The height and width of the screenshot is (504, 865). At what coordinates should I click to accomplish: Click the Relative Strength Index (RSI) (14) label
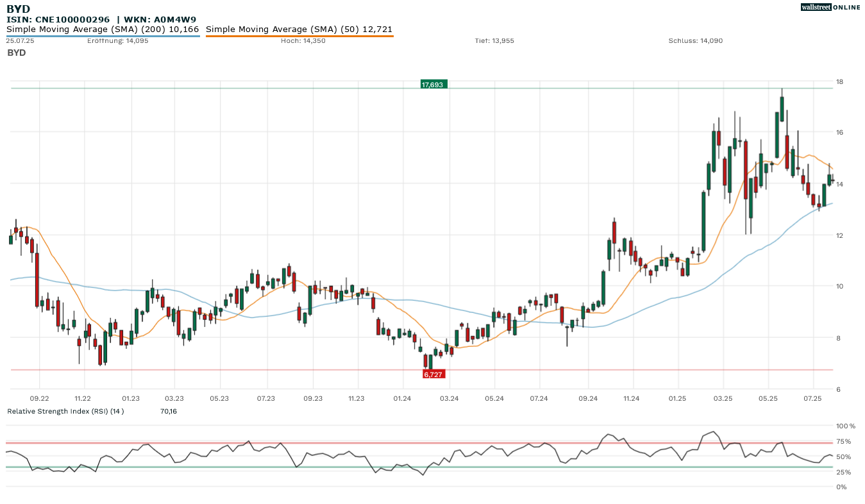pos(65,411)
